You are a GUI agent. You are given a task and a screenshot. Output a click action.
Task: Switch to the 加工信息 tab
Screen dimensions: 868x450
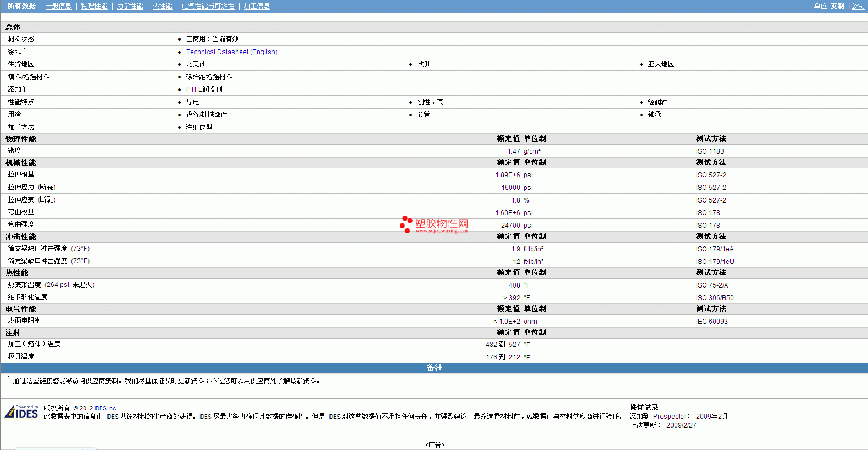[x=257, y=6]
